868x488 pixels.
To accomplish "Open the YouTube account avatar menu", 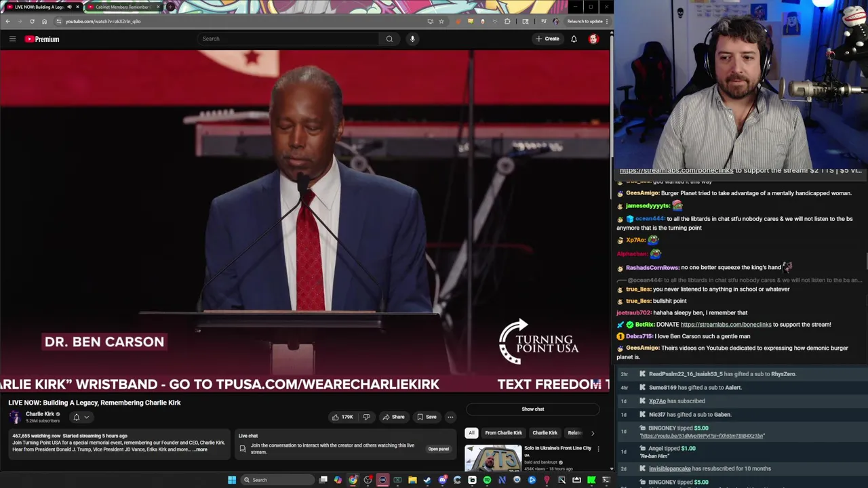I will click(x=593, y=39).
